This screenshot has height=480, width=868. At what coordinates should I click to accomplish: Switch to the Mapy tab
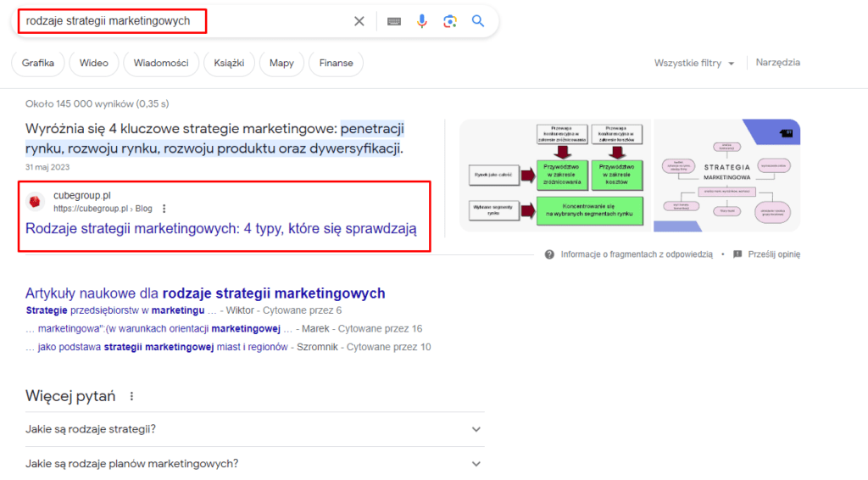[x=281, y=63]
